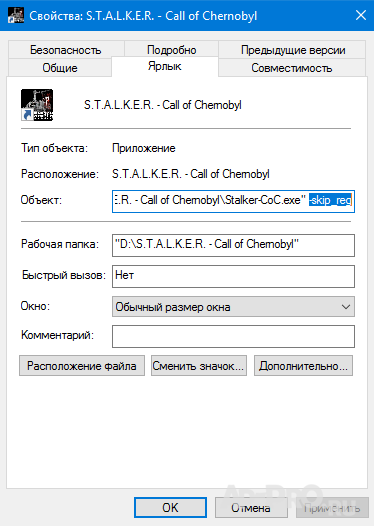The image size is (374, 526).
Task: Open the Дополнительно advanced settings
Action: (x=303, y=366)
